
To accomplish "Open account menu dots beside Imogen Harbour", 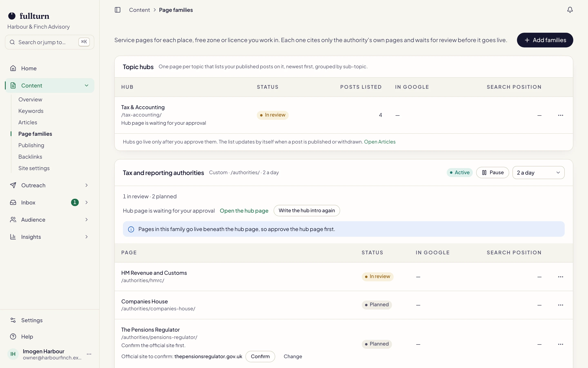I will pyautogui.click(x=89, y=354).
